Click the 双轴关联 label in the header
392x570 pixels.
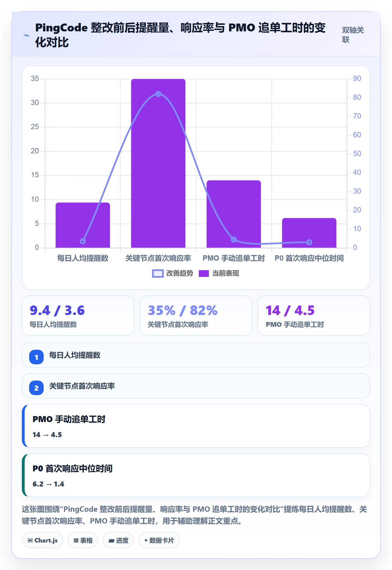pyautogui.click(x=353, y=35)
